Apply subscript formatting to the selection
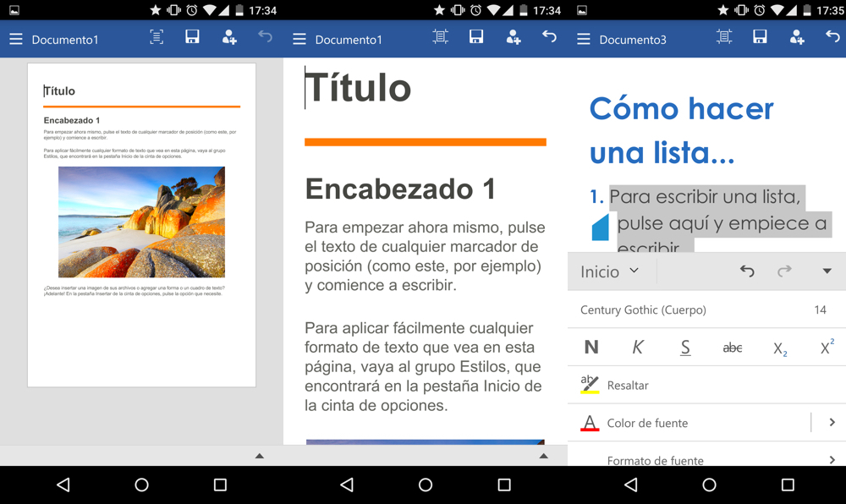This screenshot has width=846, height=504. [780, 348]
